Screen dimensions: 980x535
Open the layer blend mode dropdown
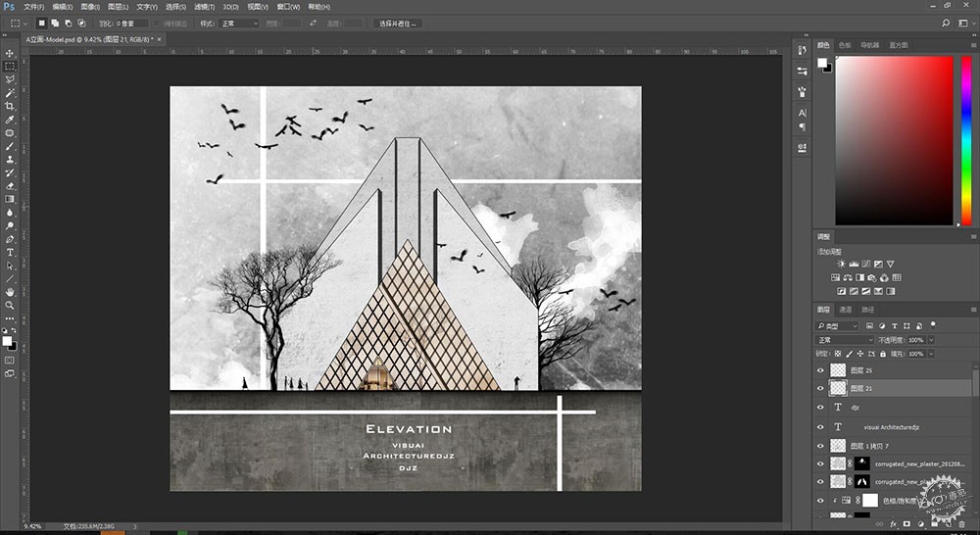(x=845, y=340)
